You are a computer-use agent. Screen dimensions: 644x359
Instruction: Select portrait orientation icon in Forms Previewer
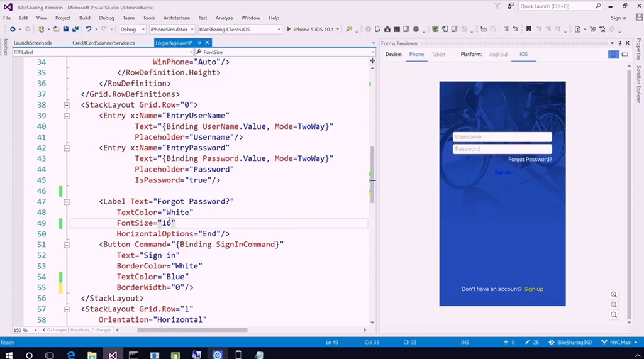coord(613,55)
